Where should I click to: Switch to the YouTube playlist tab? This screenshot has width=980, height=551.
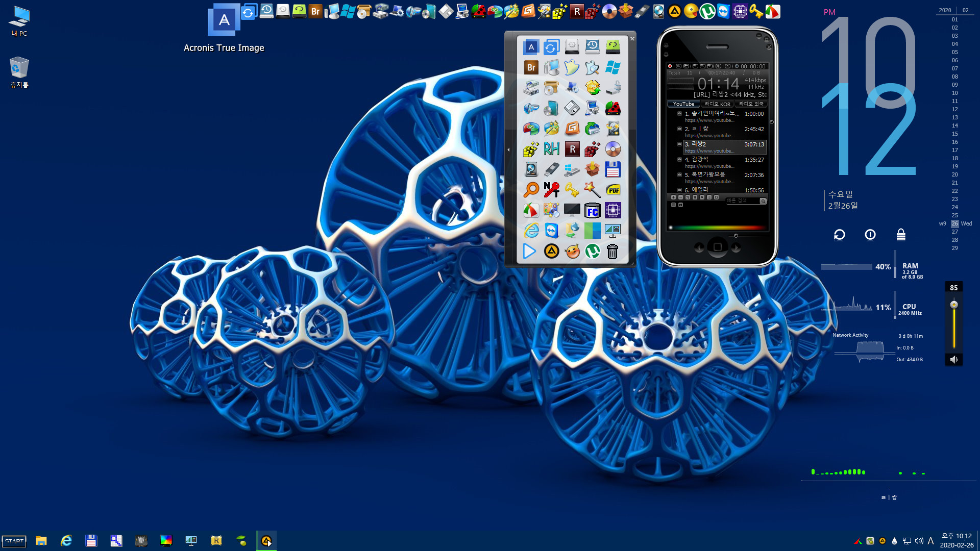click(x=683, y=104)
